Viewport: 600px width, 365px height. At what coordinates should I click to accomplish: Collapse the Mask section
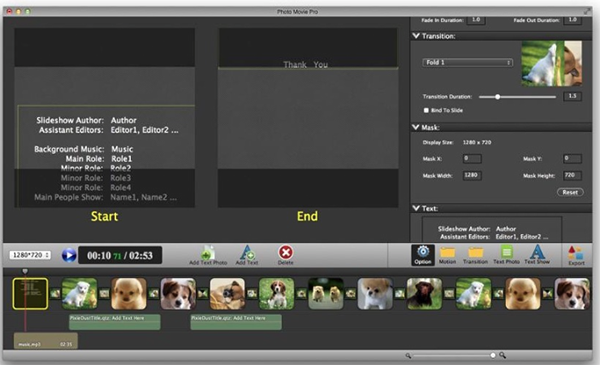[416, 127]
